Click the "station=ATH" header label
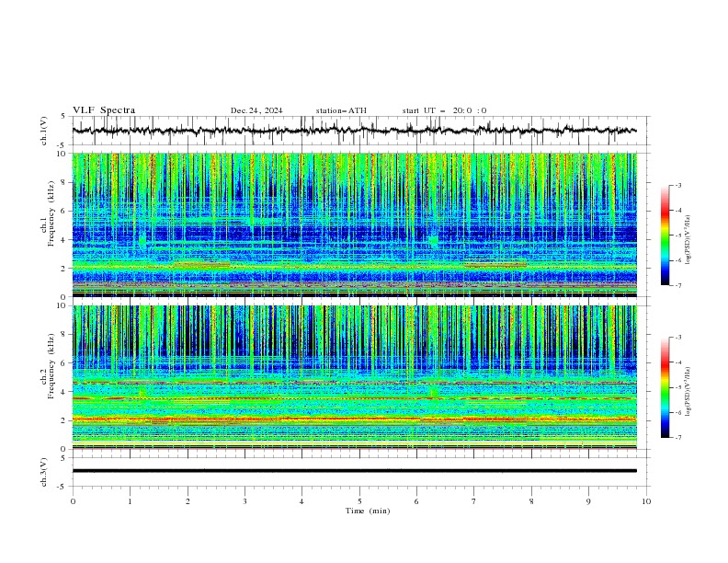The width and height of the screenshot is (728, 563). point(341,110)
